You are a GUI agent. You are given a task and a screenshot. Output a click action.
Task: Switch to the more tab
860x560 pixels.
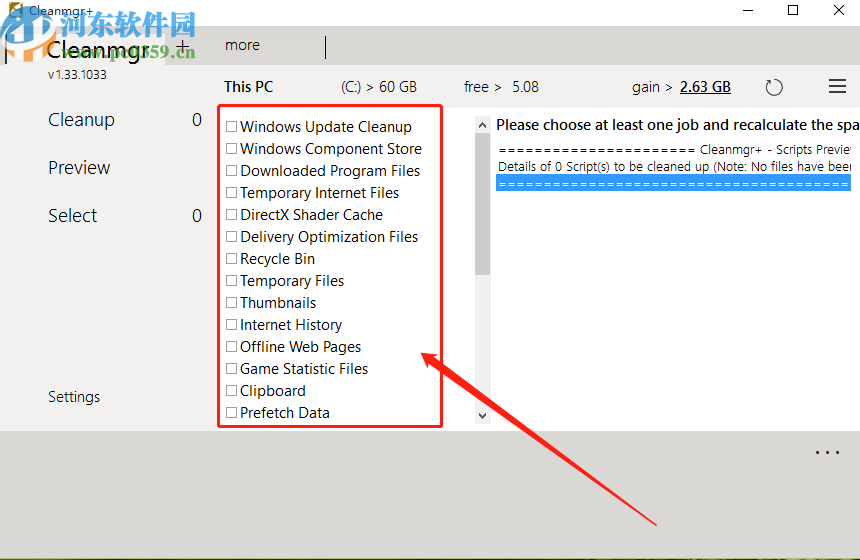click(242, 46)
